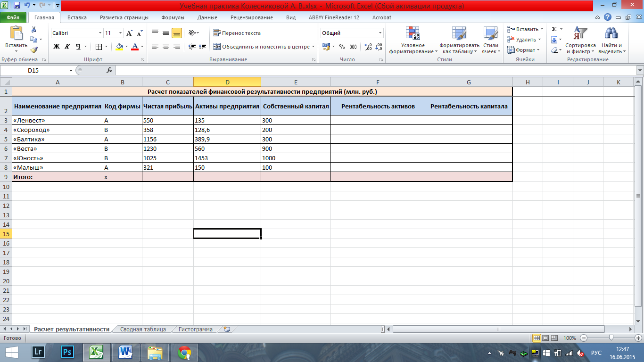Viewport: 644px width, 362px height.
Task: Click the insert function fx icon
Action: point(109,70)
